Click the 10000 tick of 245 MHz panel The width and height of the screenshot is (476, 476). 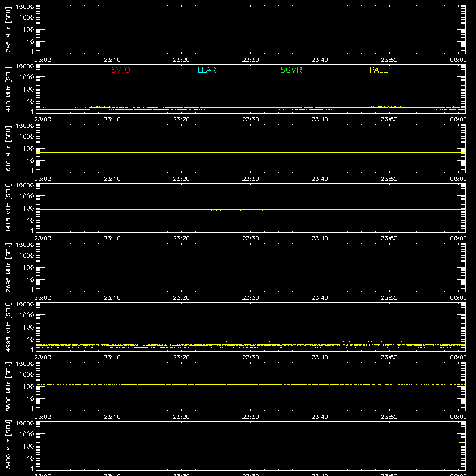(x=25, y=7)
